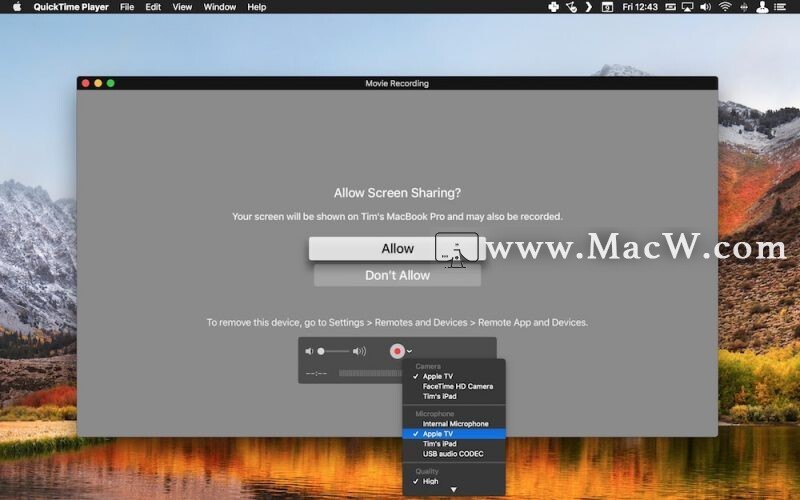Open the View menu
This screenshot has width=800, height=500.
[182, 7]
